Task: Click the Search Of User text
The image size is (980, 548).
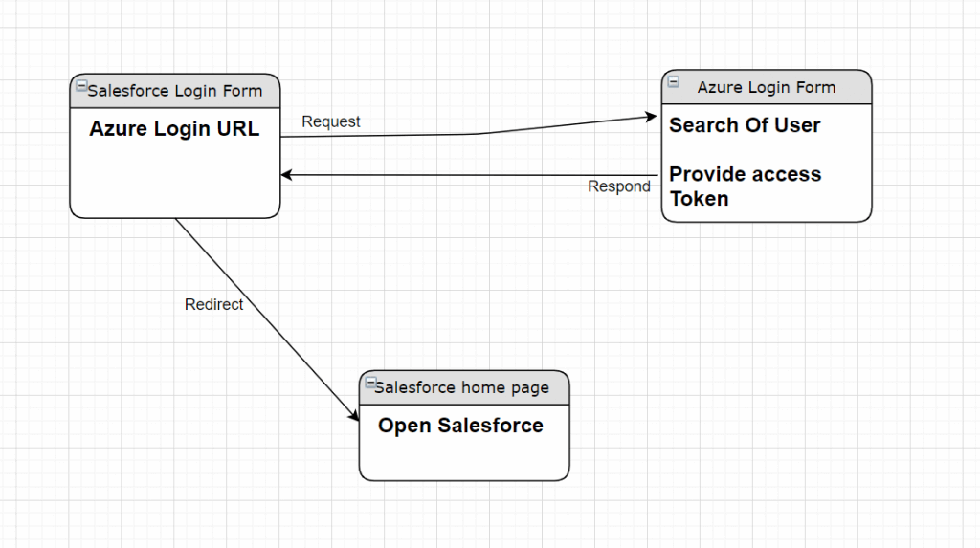Action: [745, 125]
